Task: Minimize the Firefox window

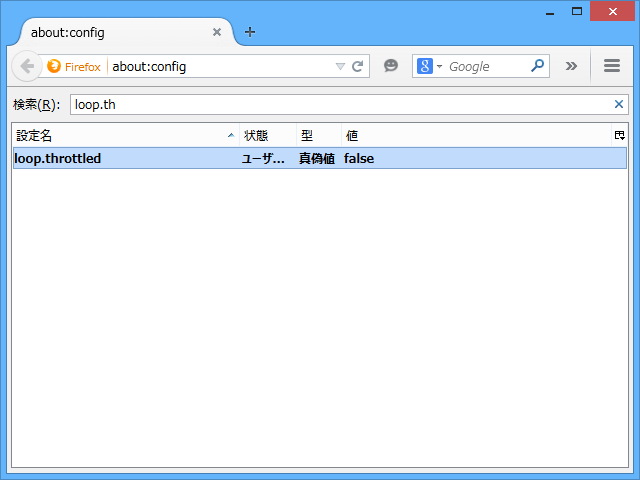Action: [x=550, y=12]
